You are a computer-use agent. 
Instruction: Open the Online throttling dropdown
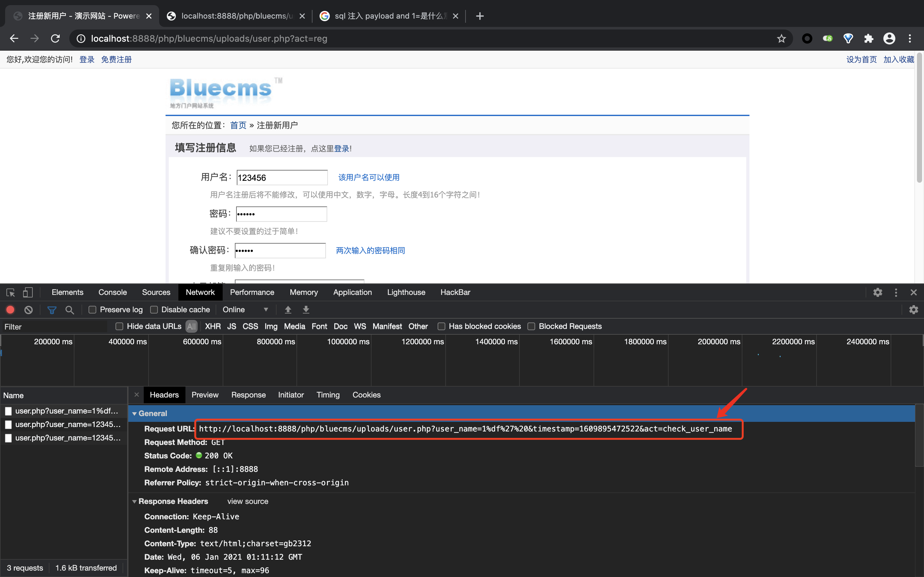point(245,309)
